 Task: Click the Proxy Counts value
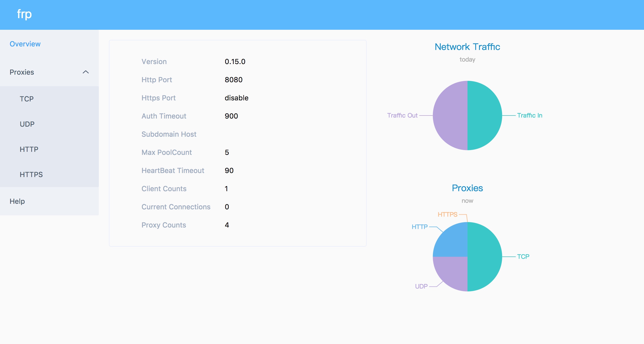(x=227, y=225)
